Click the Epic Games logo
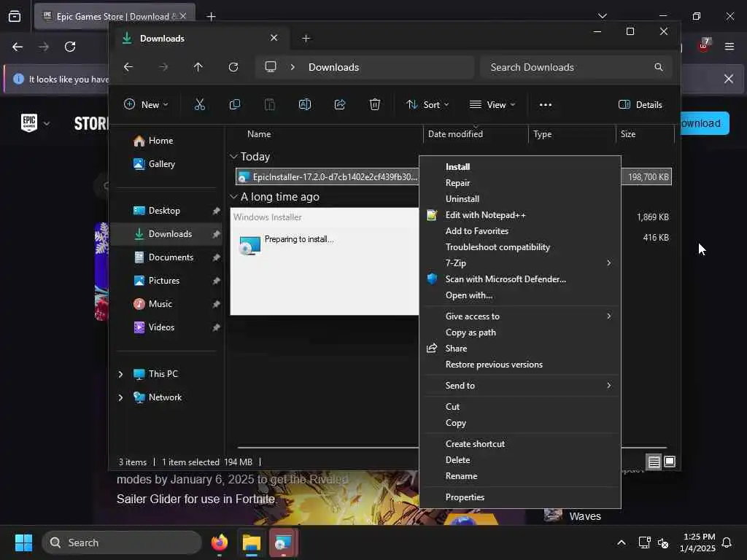 point(29,122)
